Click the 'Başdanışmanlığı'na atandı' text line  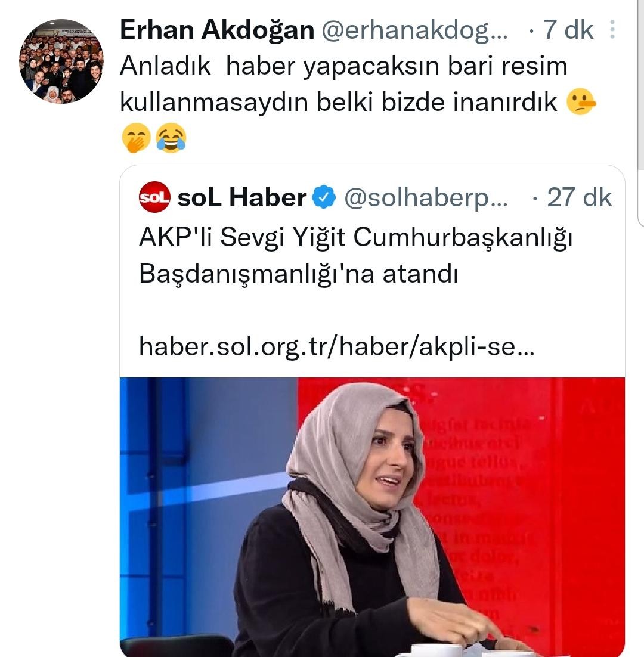[x=298, y=274]
